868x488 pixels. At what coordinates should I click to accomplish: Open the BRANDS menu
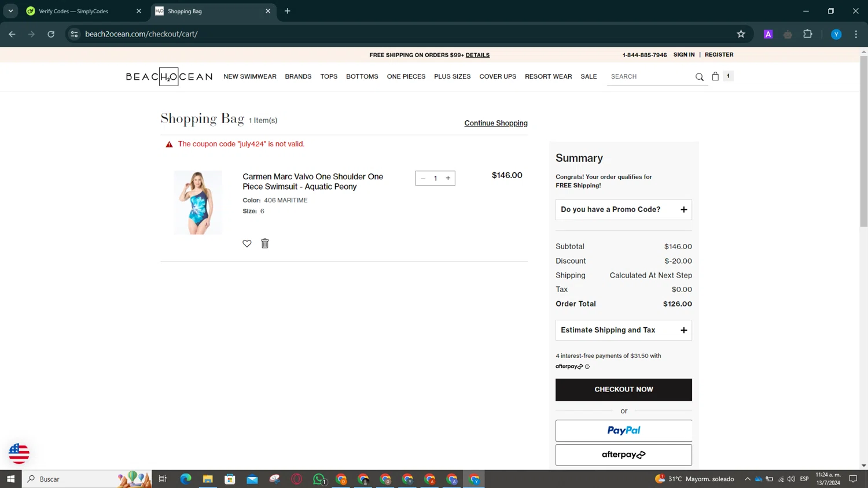coord(298,76)
